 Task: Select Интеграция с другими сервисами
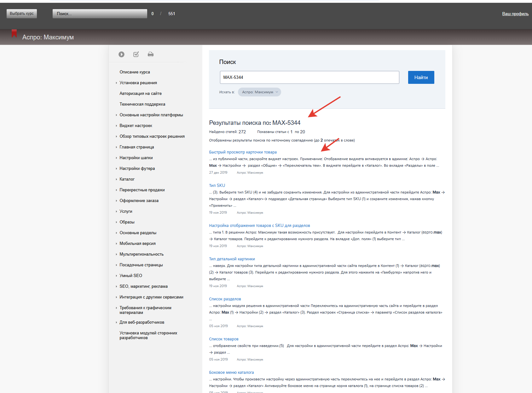click(x=151, y=297)
